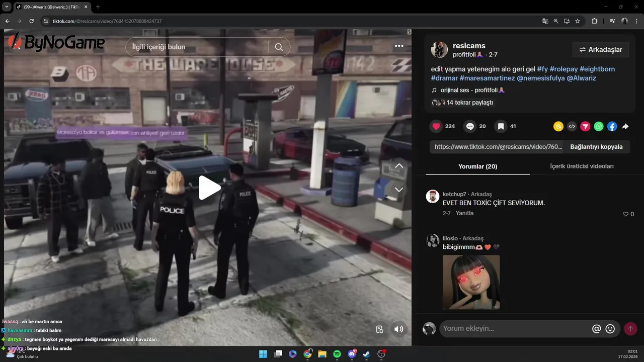Click the yellow repost share icon
Viewport: 644px width, 362px height.
558,127
